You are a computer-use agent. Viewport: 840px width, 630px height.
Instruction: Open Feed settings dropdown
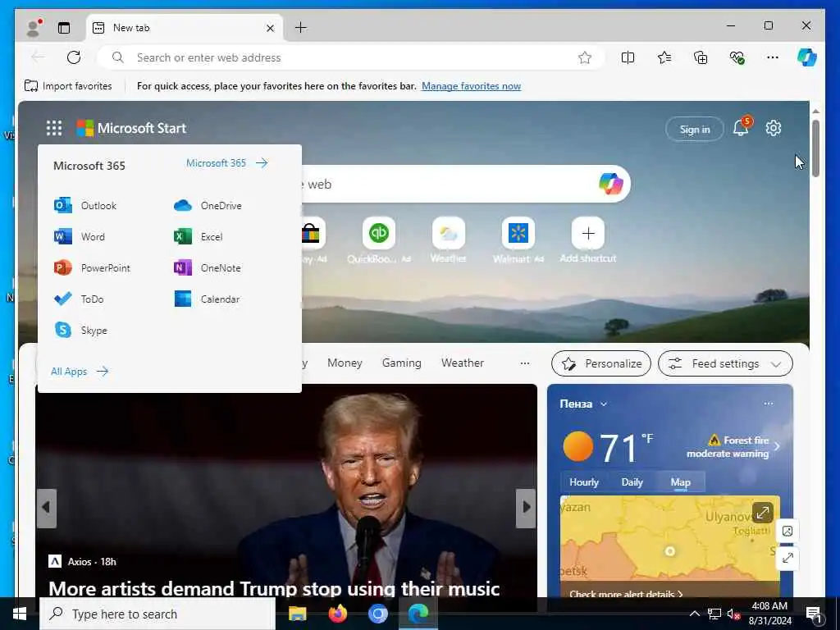pos(725,363)
